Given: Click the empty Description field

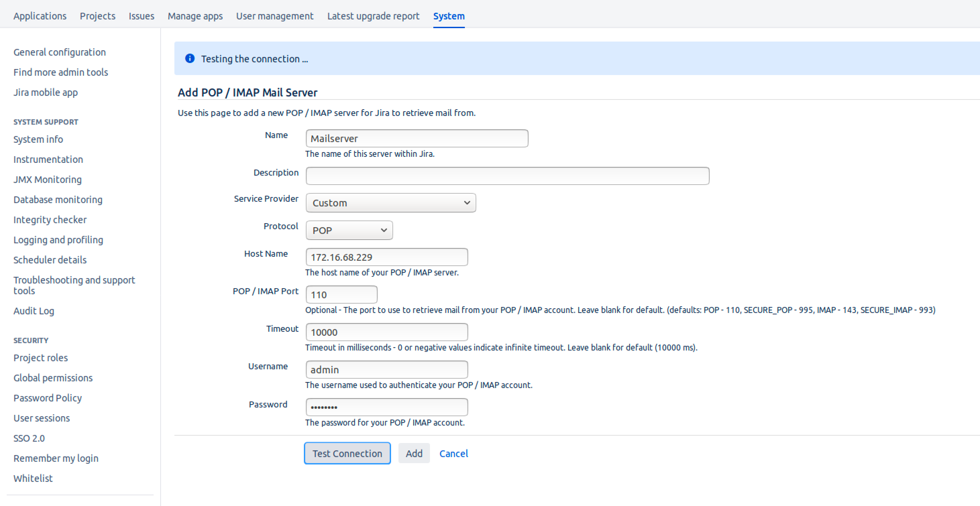Looking at the screenshot, I should coord(507,176).
